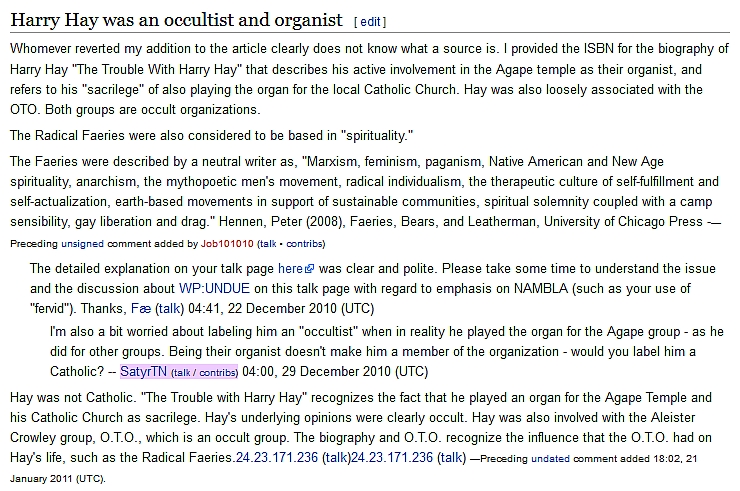Image resolution: width=740 pixels, height=491 pixels.
Task: Open SatyrTN's user page link
Action: click(144, 372)
